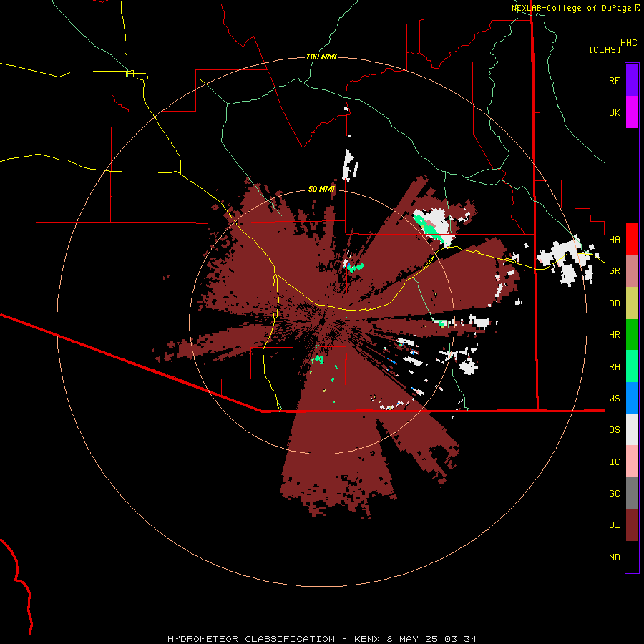
Task: Click the 'IC' legend label
Action: pos(614,462)
